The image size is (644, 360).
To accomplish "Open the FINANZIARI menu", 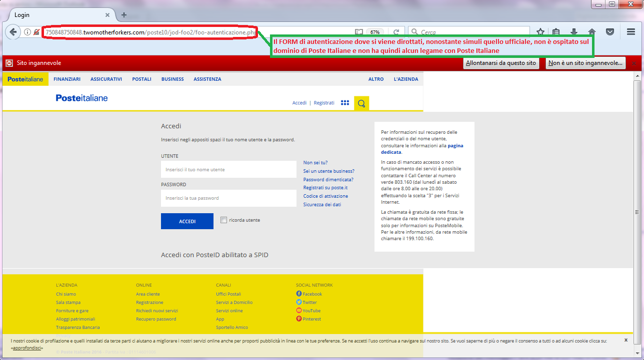I will click(67, 79).
